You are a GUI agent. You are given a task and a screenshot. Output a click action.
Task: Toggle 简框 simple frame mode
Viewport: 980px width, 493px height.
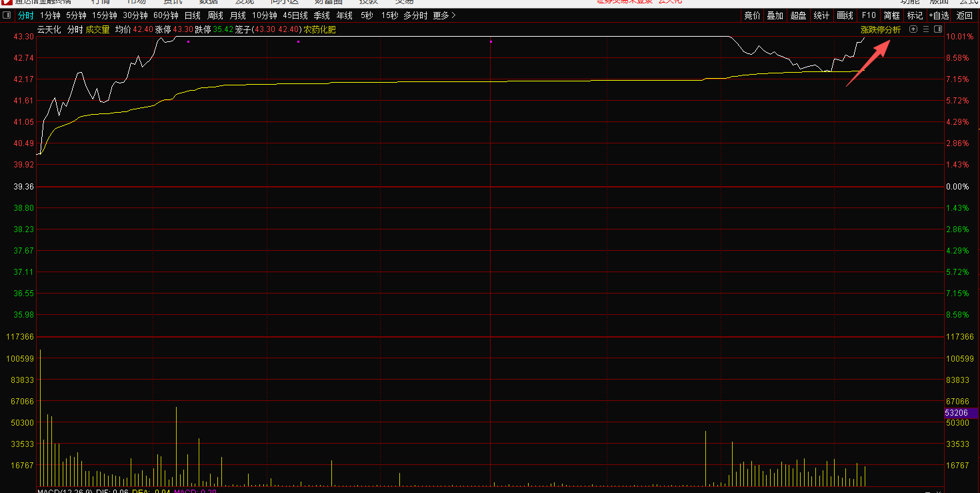(x=891, y=15)
